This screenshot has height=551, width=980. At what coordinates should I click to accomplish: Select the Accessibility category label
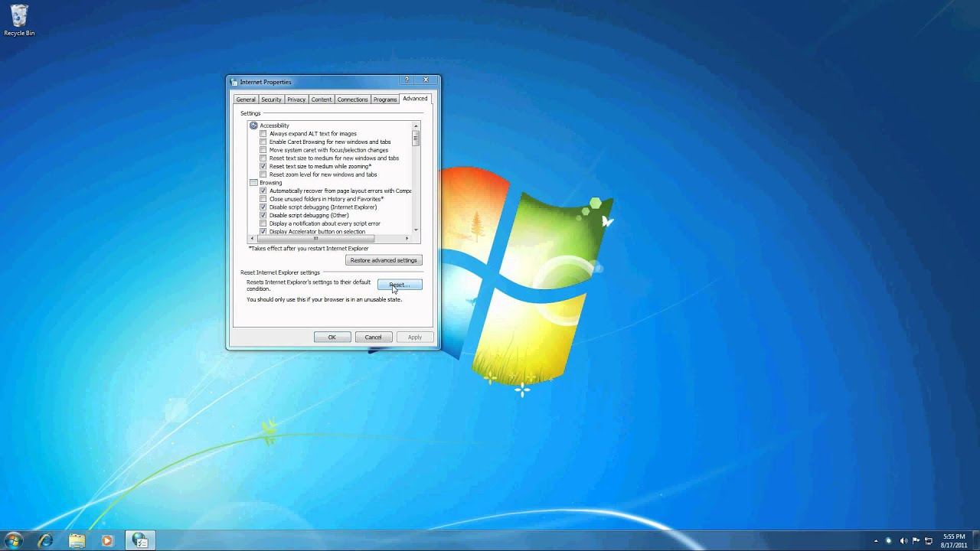coord(274,126)
